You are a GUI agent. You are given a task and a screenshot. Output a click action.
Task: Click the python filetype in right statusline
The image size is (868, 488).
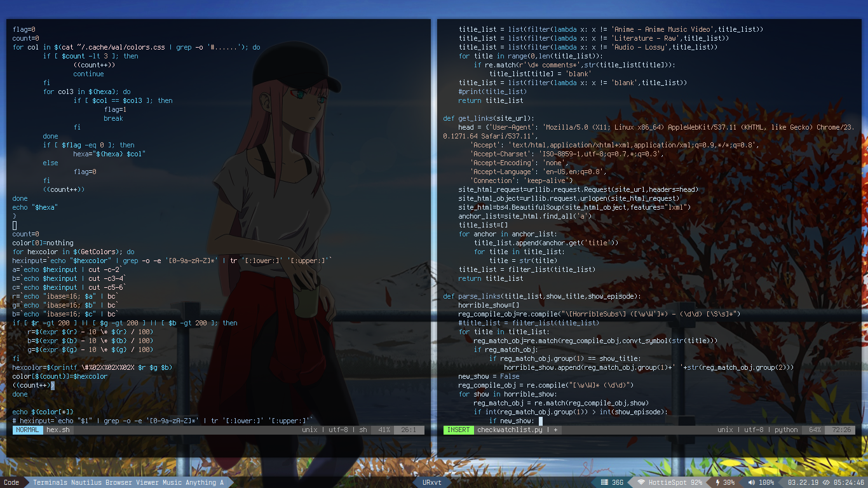[x=786, y=430]
